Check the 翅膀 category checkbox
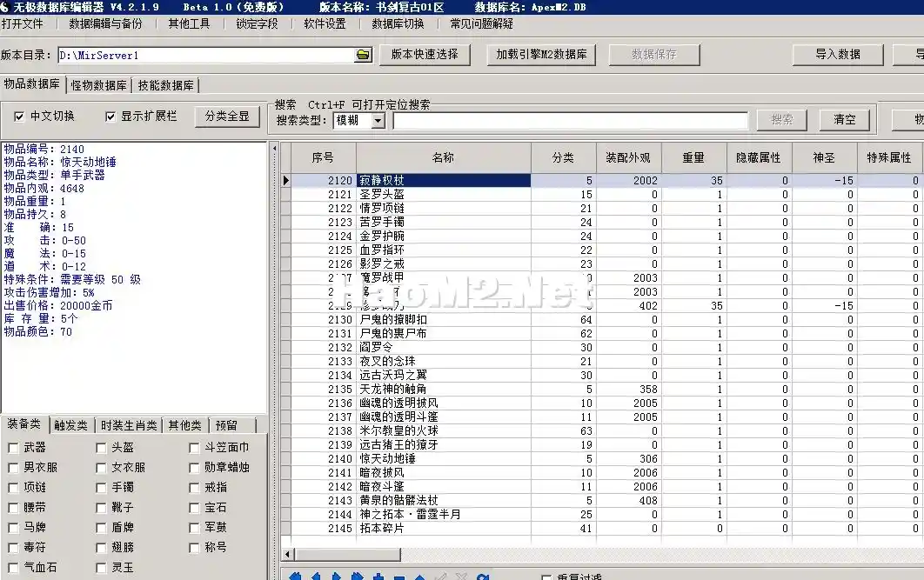Image resolution: width=924 pixels, height=580 pixels. coord(101,548)
